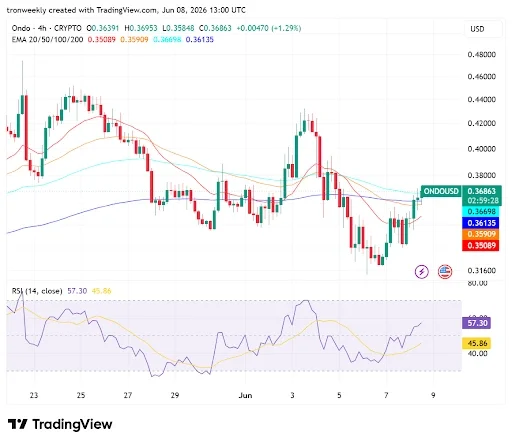Click the 0.46000 price axis label
The height and width of the screenshot is (444, 512).
pos(482,77)
